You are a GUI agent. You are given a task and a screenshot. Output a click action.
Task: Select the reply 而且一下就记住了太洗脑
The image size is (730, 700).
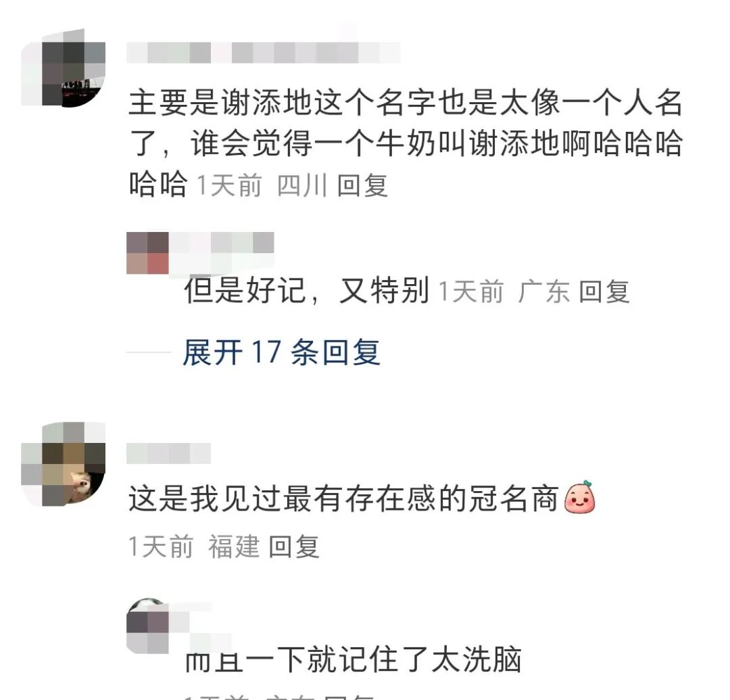tap(353, 659)
